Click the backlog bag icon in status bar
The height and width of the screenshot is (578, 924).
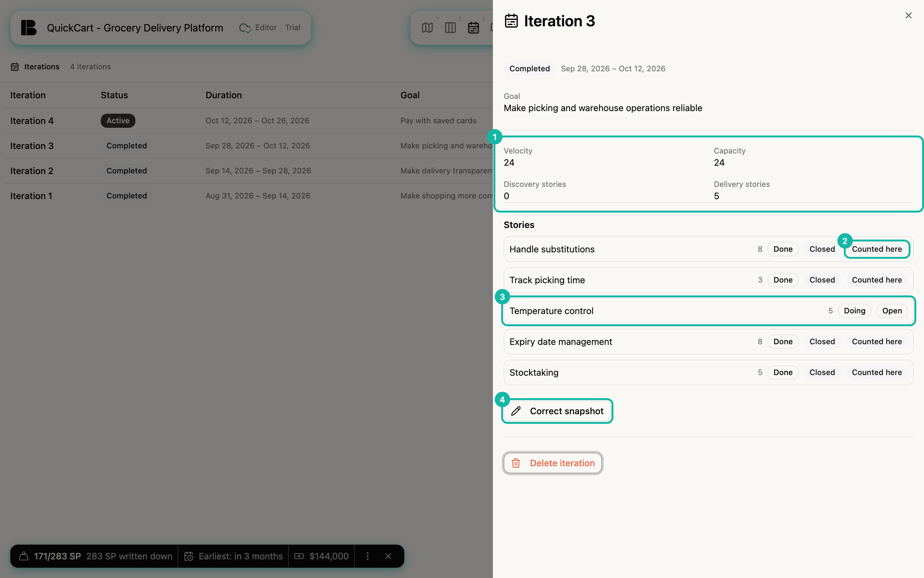click(24, 556)
